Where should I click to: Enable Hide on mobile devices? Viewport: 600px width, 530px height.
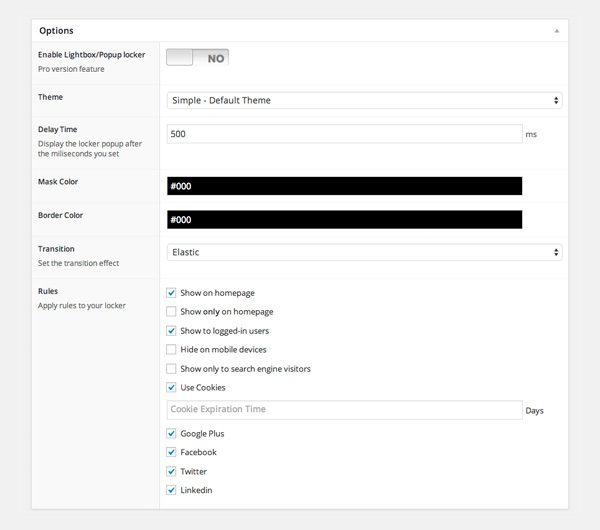tap(172, 350)
